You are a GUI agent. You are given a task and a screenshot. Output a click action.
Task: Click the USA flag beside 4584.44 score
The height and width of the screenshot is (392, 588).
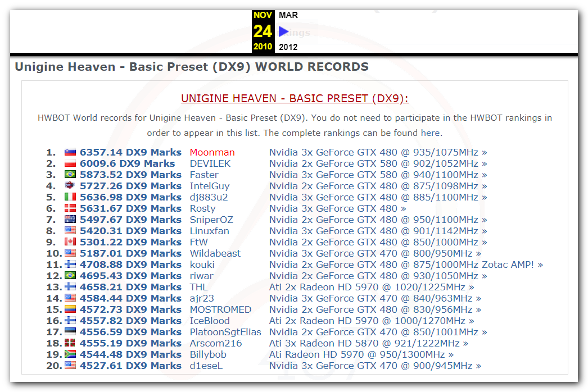coord(70,298)
